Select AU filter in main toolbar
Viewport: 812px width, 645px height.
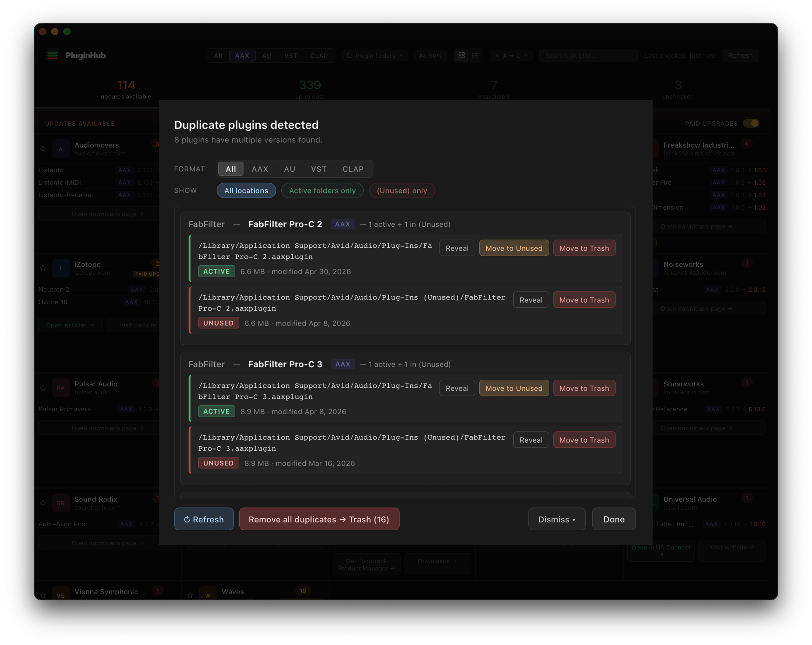click(x=267, y=55)
